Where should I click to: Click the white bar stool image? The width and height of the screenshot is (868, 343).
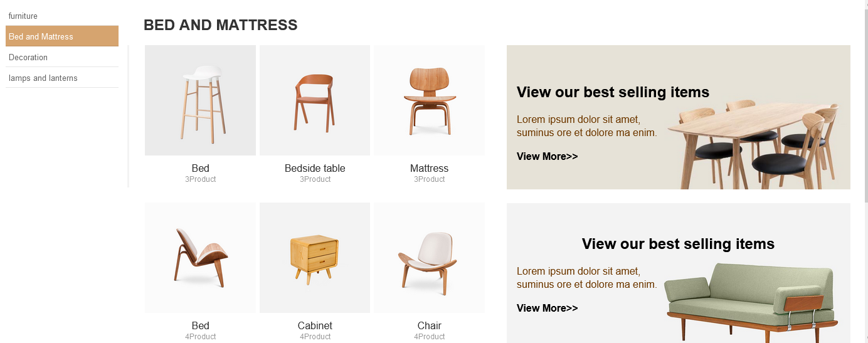click(201, 100)
